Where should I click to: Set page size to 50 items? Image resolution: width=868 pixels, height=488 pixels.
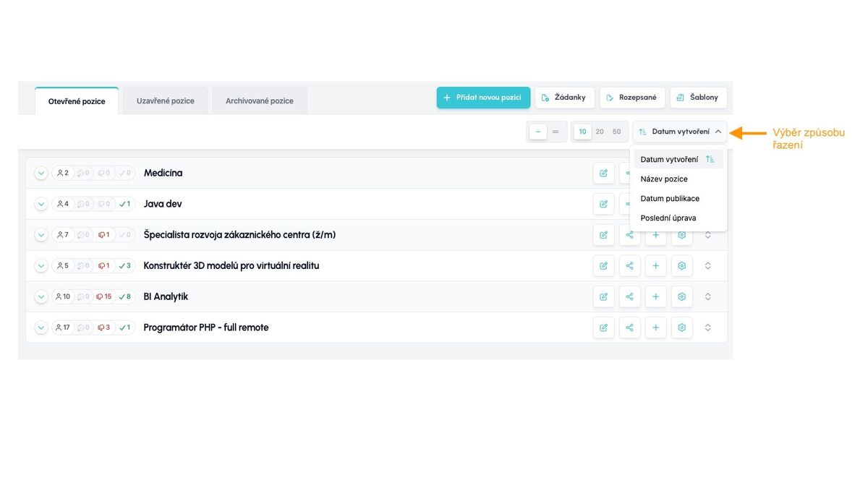(x=616, y=132)
